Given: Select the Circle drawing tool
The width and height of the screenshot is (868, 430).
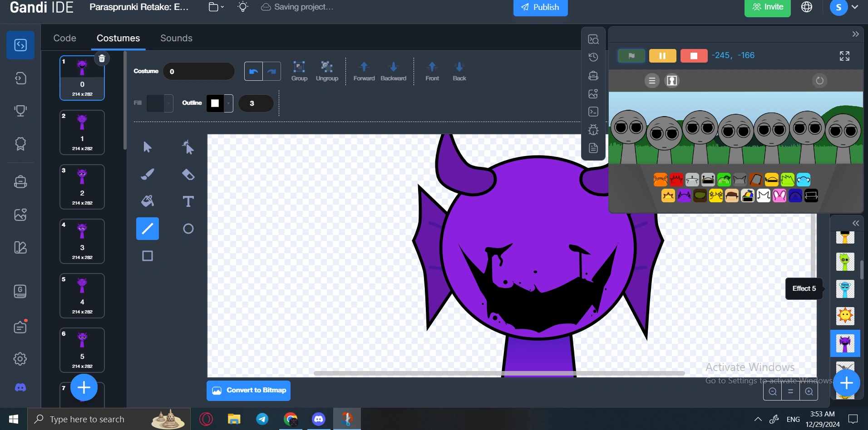Looking at the screenshot, I should coord(187,228).
